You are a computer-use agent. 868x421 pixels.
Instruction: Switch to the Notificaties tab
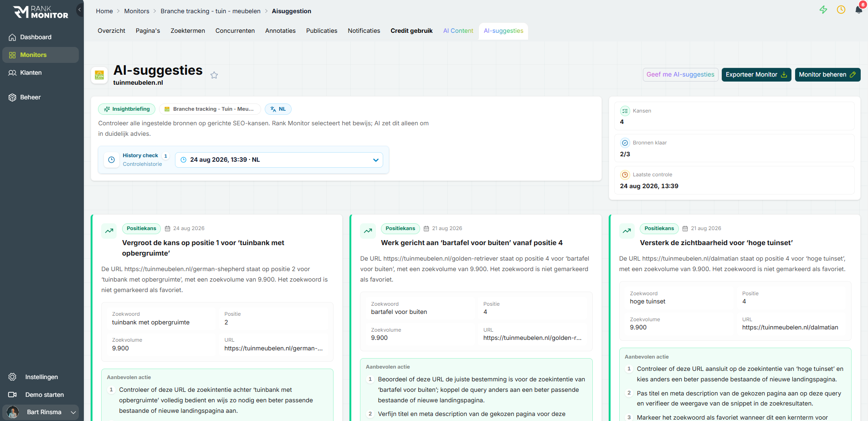coord(364,31)
